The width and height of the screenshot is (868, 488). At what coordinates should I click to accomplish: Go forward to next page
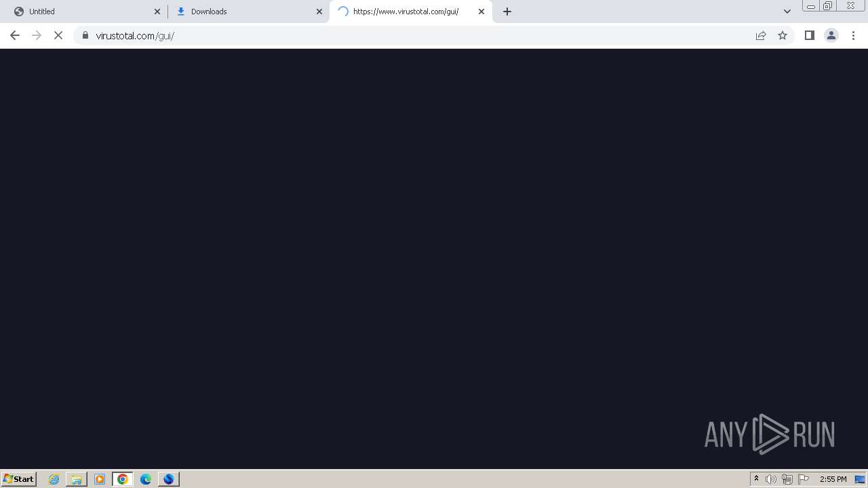tap(37, 35)
